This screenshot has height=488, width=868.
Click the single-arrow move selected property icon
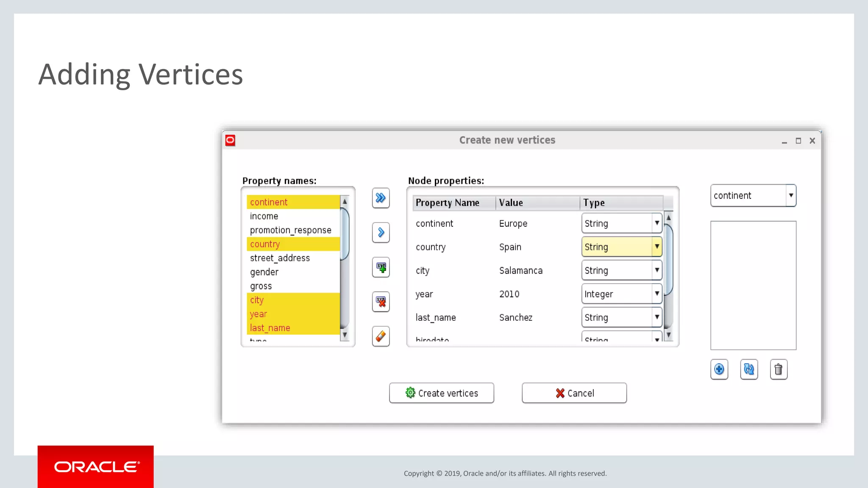[381, 233]
